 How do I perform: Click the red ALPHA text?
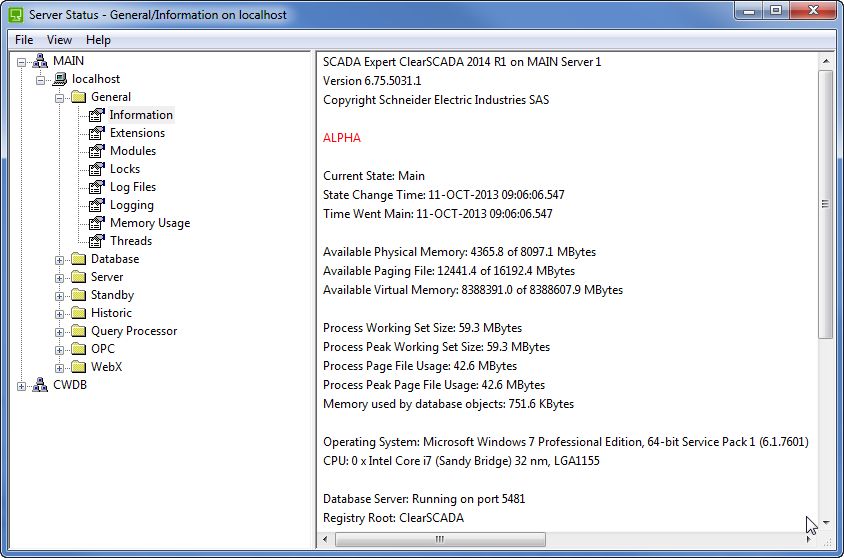click(342, 138)
